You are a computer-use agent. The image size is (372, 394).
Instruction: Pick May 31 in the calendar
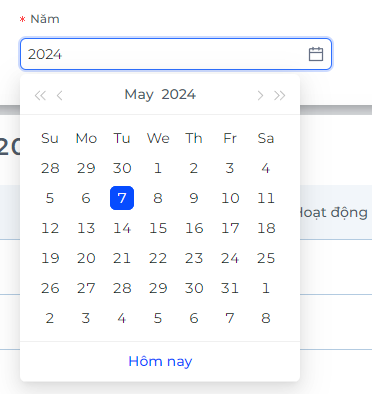230,288
